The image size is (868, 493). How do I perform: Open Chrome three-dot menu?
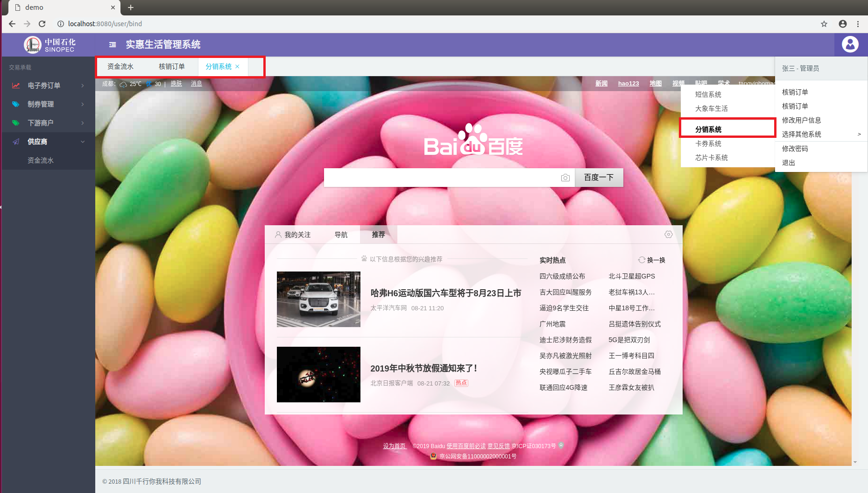pos(858,24)
